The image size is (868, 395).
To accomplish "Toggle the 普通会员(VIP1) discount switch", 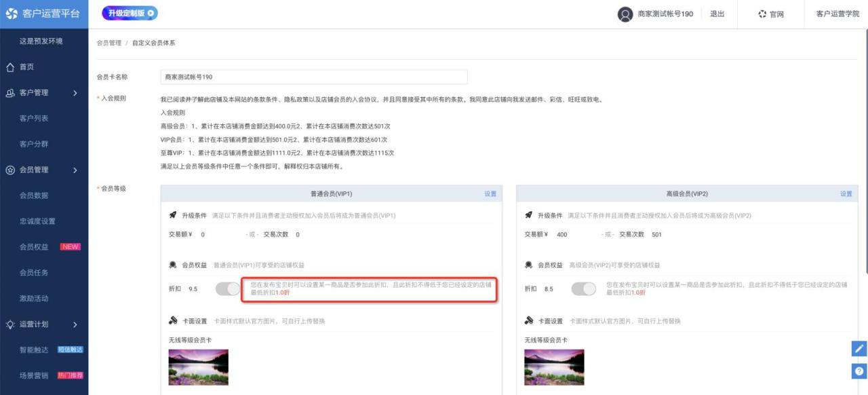I will coord(228,288).
